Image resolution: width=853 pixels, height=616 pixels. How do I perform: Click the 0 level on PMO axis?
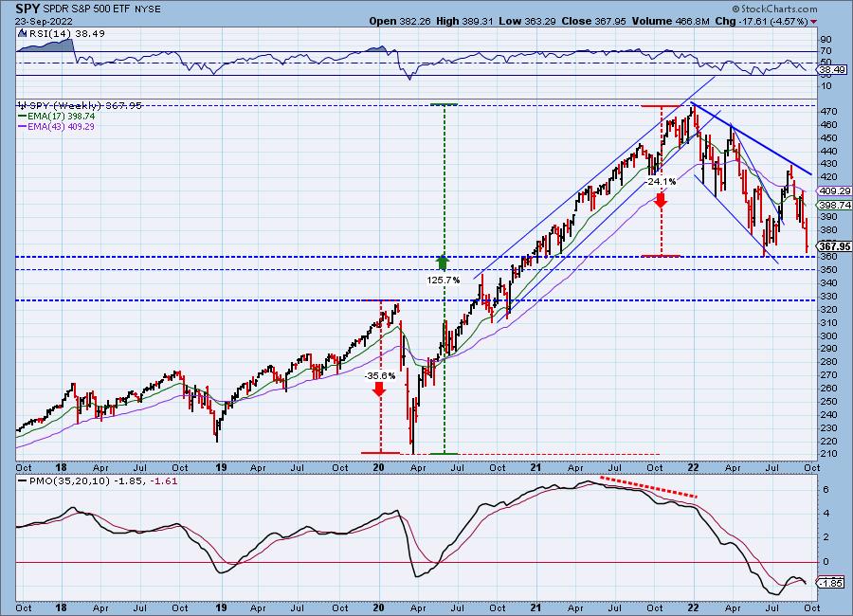(826, 562)
